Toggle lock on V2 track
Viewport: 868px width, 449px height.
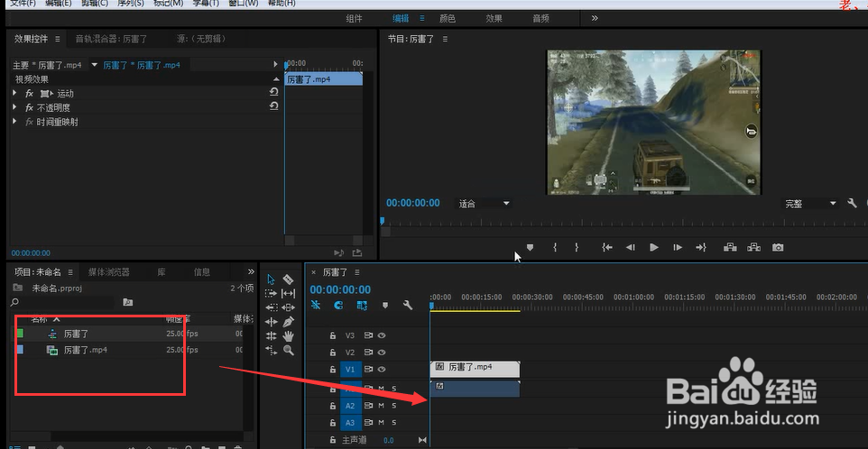click(333, 353)
